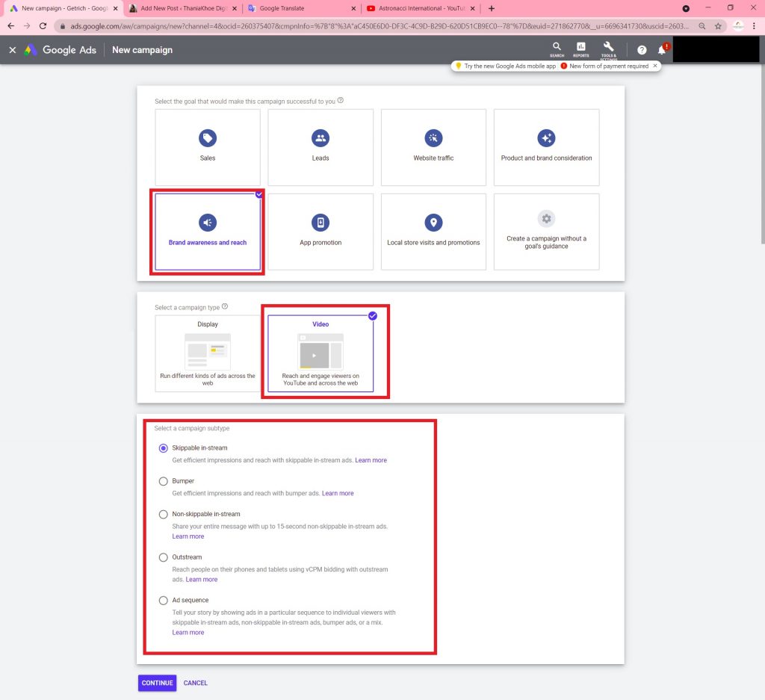Switch to Astronacci International YouTube tab

pyautogui.click(x=418, y=8)
